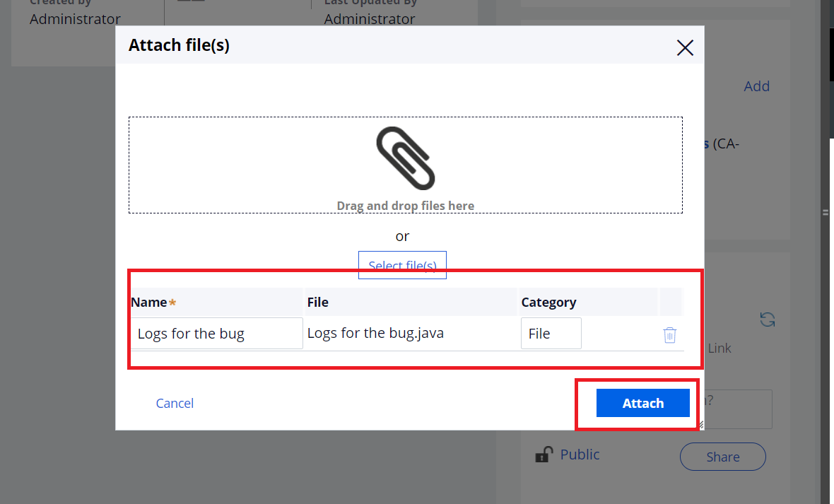Select the file entry Logs for the bug.java
Viewport: 834px width, 504px height.
tap(375, 333)
